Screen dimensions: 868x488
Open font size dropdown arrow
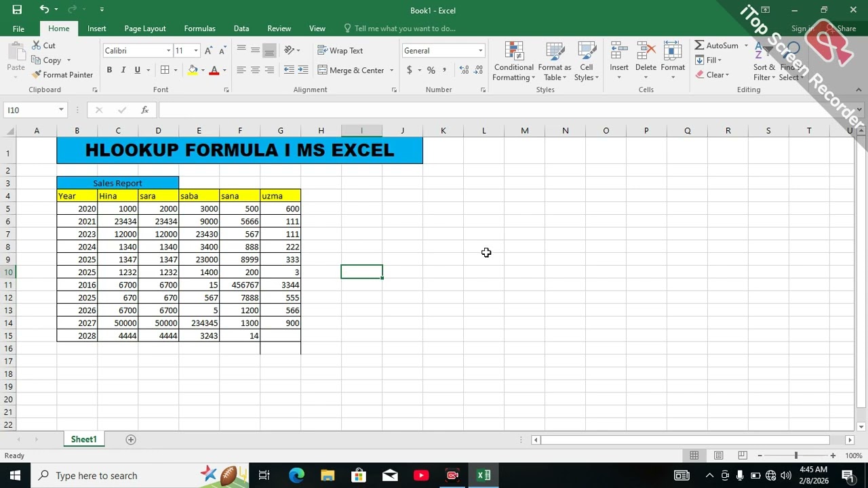pyautogui.click(x=196, y=51)
